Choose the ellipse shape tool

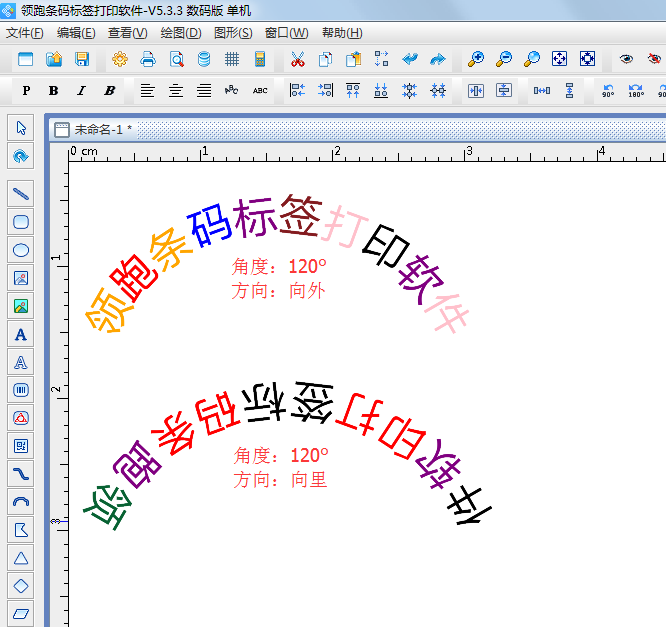pos(20,250)
